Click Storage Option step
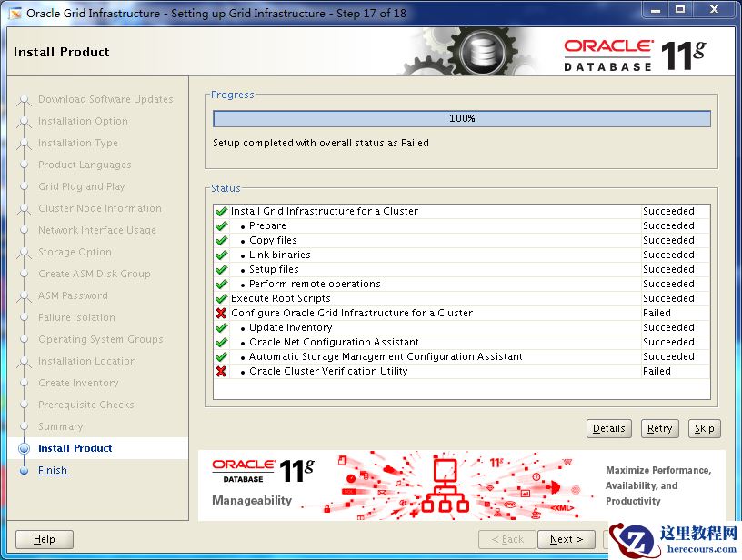This screenshot has width=742, height=560. (75, 252)
